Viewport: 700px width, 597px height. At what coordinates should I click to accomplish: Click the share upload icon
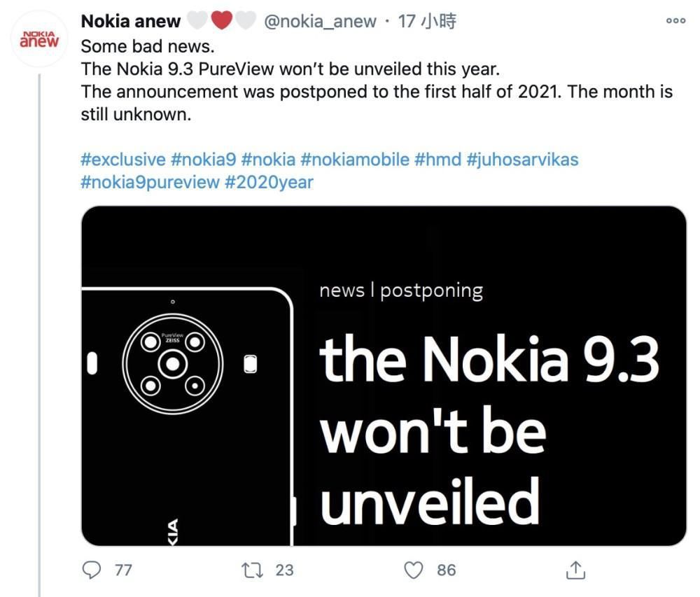(575, 570)
